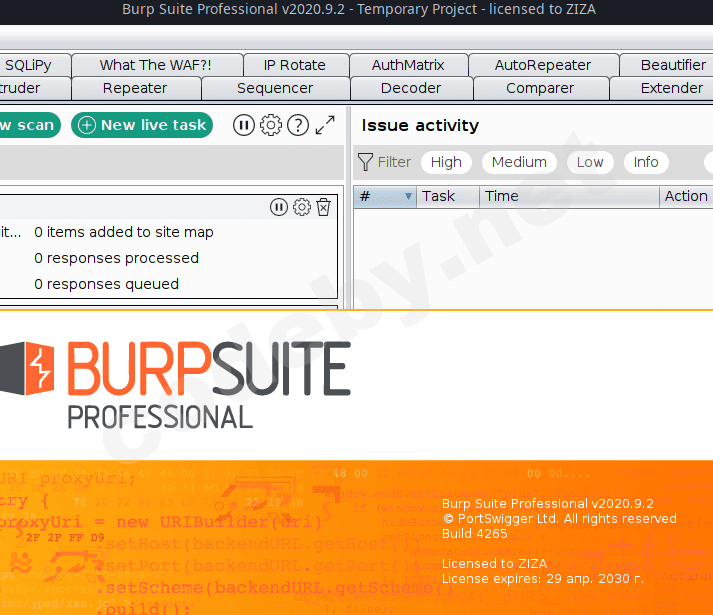
Task: Click the Task column header
Action: pos(447,197)
